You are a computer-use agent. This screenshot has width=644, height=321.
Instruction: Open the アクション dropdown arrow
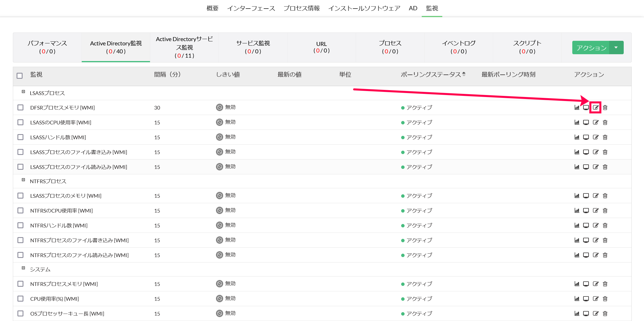[x=616, y=48]
